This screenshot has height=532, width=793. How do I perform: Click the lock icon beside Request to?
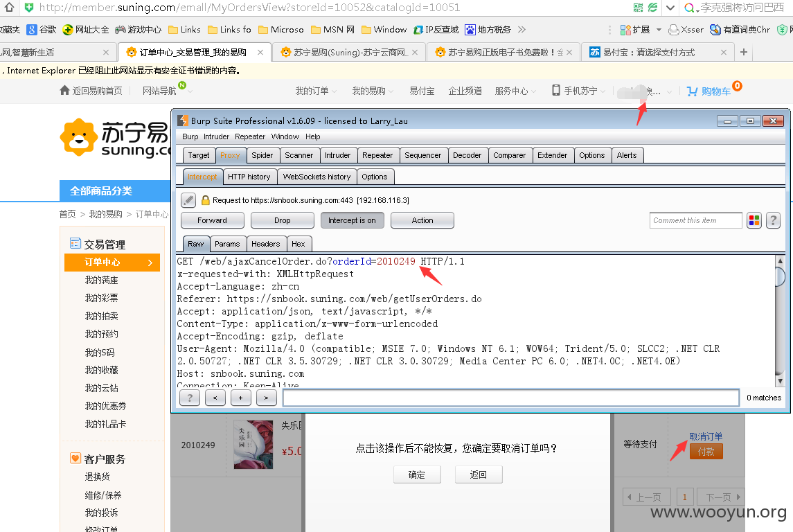click(205, 200)
